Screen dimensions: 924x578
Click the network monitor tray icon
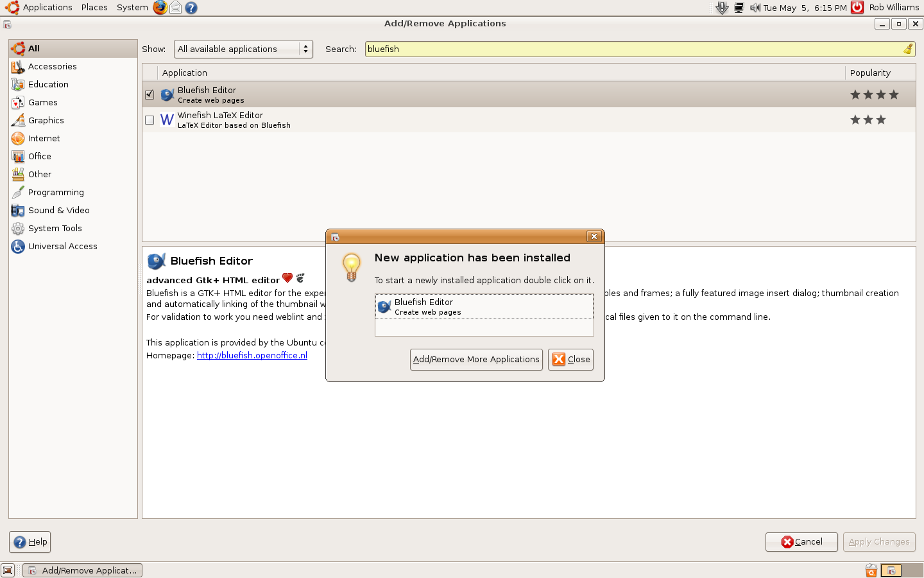(739, 8)
